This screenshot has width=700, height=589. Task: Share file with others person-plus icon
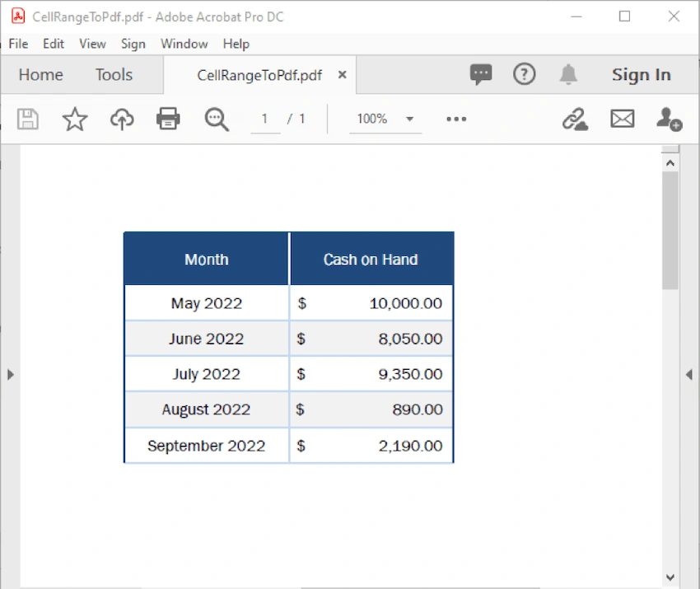point(670,119)
